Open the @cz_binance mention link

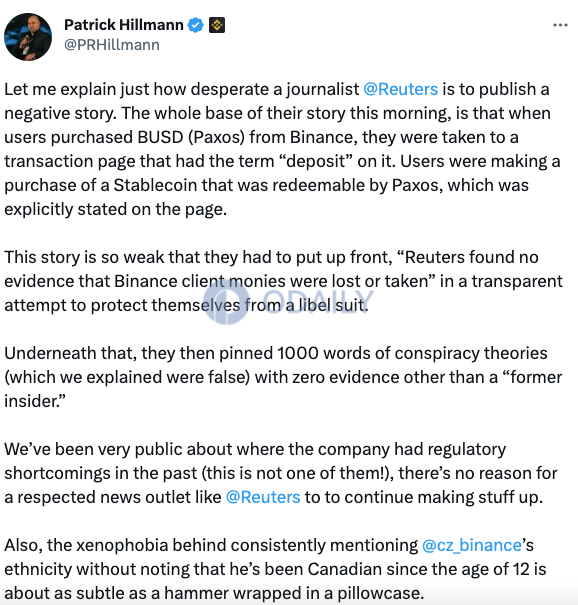click(x=472, y=546)
